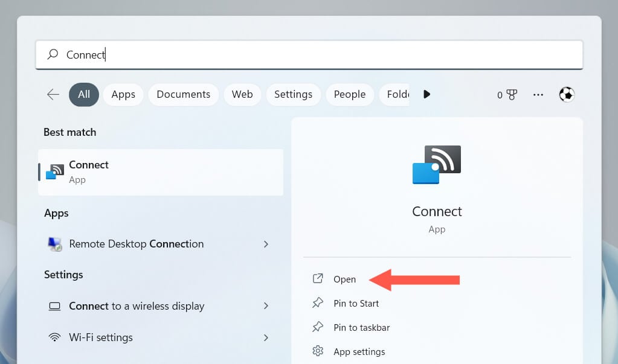The image size is (618, 364).
Task: Show only Settings results
Action: click(293, 94)
